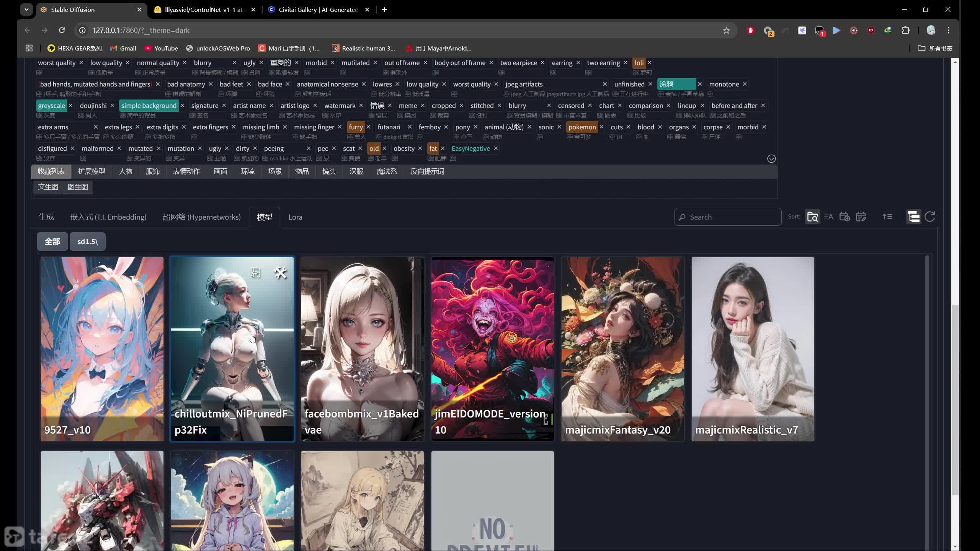This screenshot has height=551, width=980.
Task: Switch to the 生成 tab
Action: point(46,217)
